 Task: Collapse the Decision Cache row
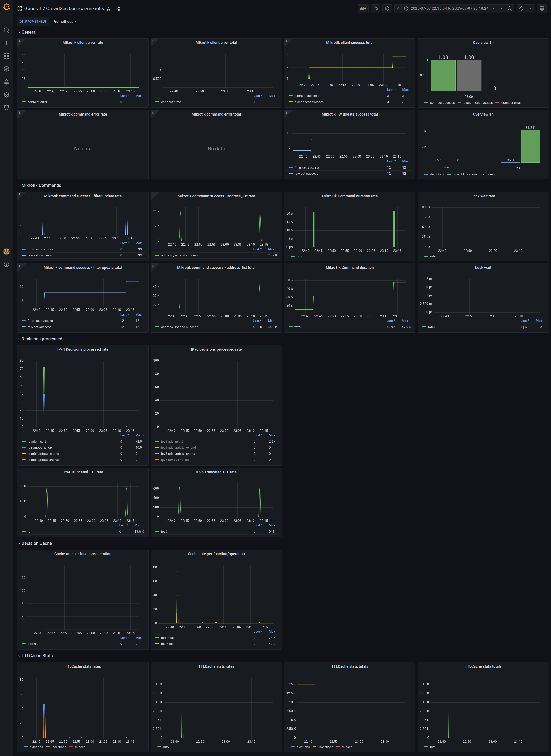[35, 543]
